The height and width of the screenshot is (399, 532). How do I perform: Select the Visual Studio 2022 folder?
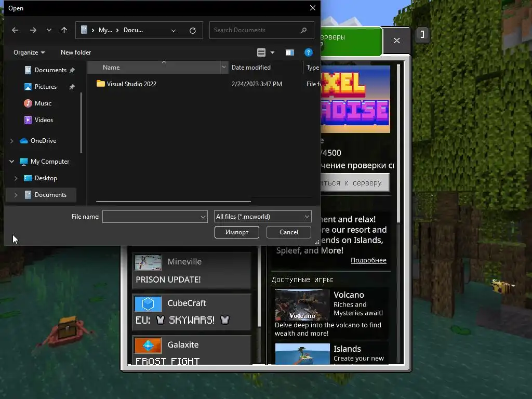(131, 84)
